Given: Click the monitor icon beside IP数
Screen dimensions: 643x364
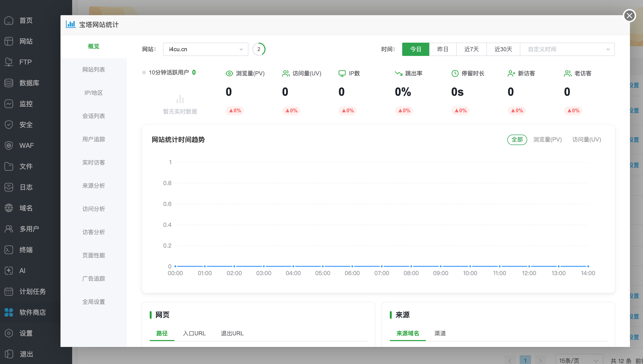Looking at the screenshot, I should 342,73.
